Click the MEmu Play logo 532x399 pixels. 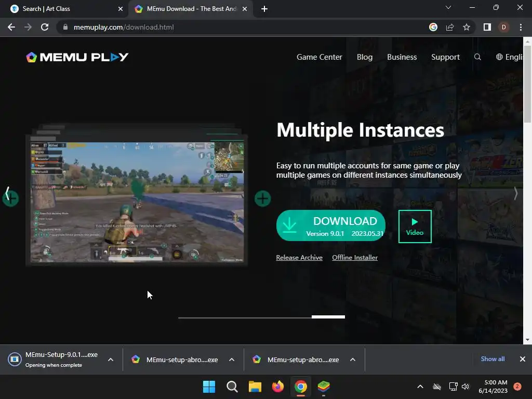(77, 57)
